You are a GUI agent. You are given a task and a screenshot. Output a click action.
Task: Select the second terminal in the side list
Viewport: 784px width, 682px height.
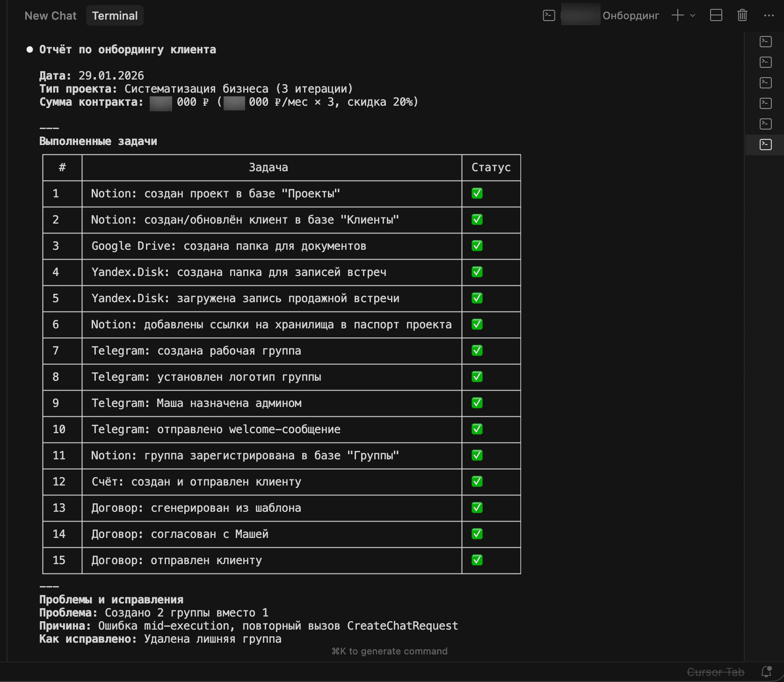(765, 62)
